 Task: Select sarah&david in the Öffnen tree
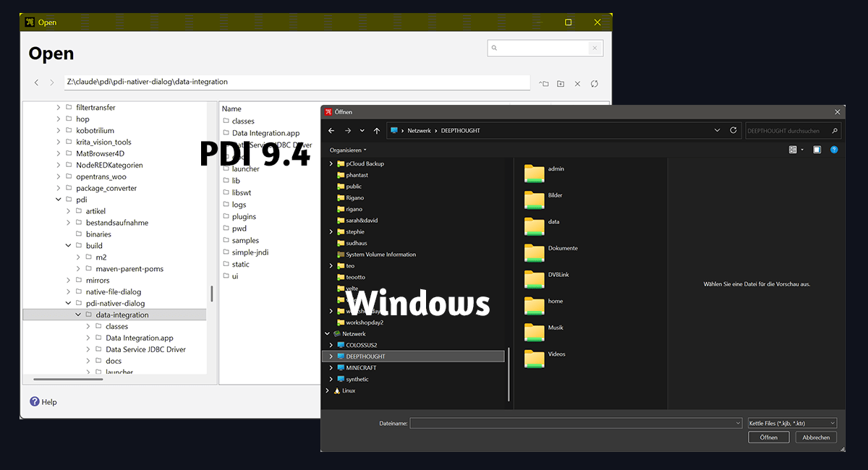coord(362,221)
